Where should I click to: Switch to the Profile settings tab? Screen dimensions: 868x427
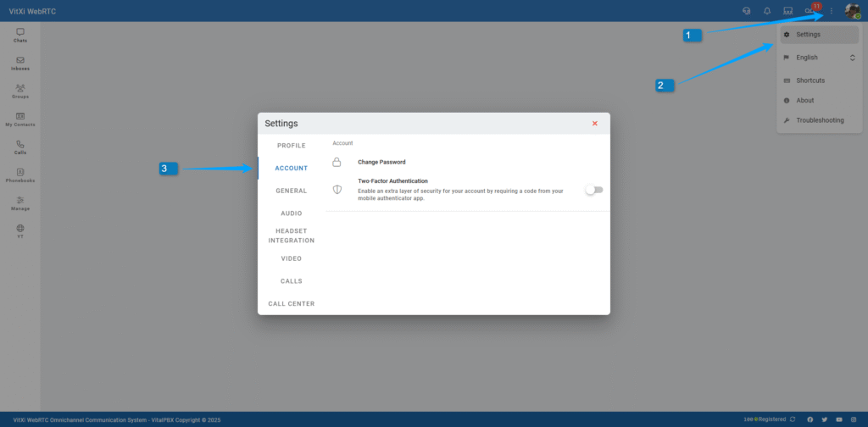pos(292,146)
